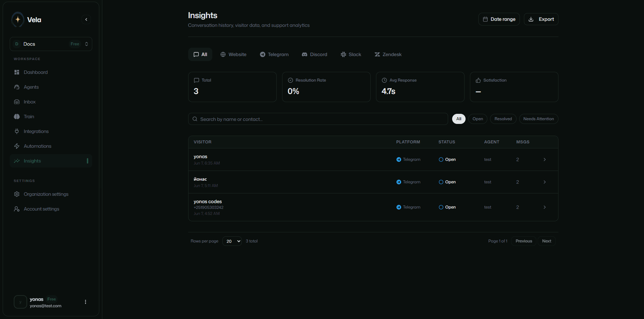Click the Agents headset icon
The image size is (644, 319).
[x=17, y=87]
